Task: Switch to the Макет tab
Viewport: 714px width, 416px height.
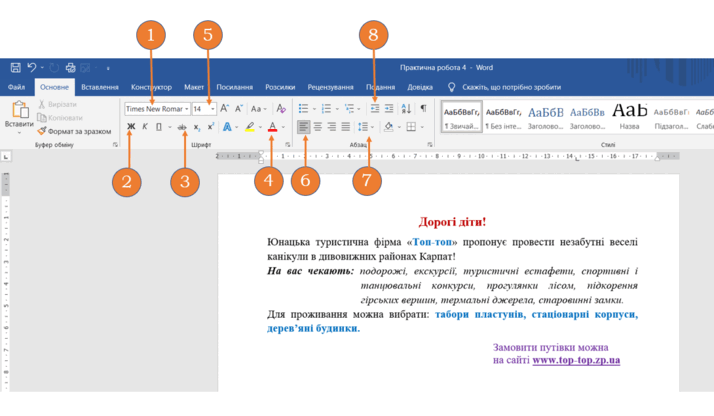Action: (x=194, y=87)
